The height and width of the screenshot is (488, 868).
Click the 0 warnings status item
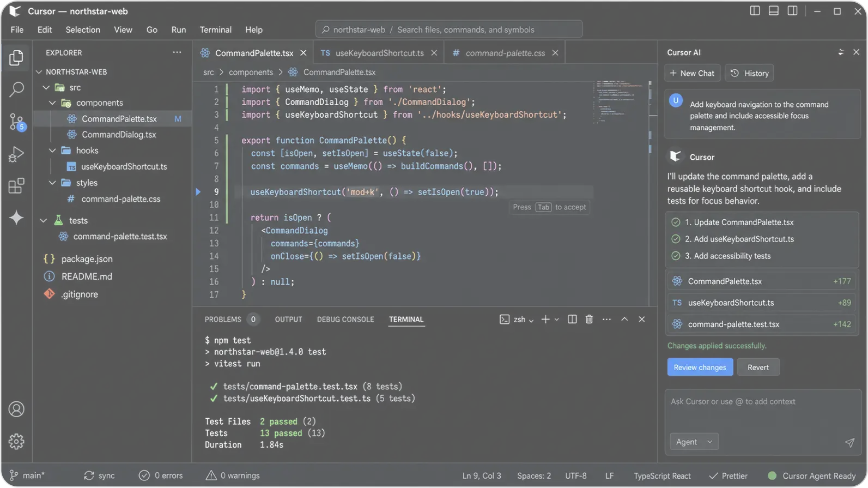point(233,475)
